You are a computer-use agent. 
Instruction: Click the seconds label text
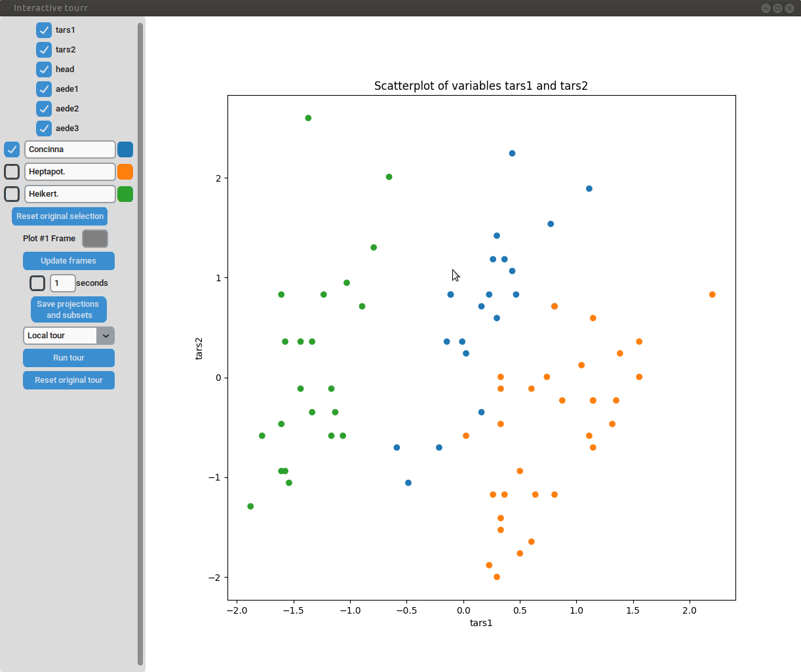click(x=92, y=283)
